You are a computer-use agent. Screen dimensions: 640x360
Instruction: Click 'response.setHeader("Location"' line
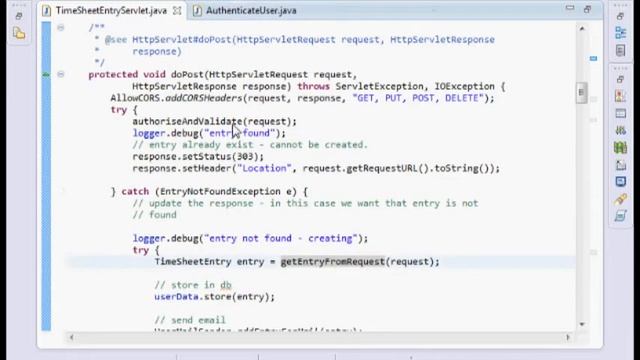(x=316, y=169)
